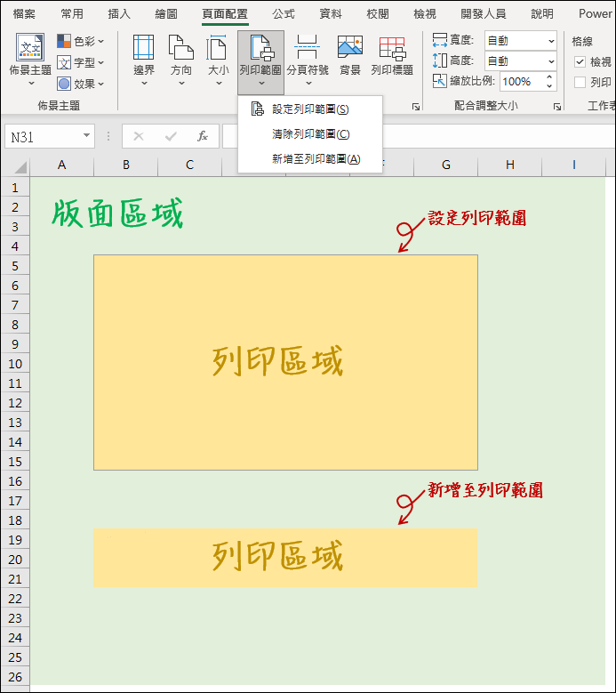Switch to the 公式 tab
The image size is (616, 693).
[284, 14]
